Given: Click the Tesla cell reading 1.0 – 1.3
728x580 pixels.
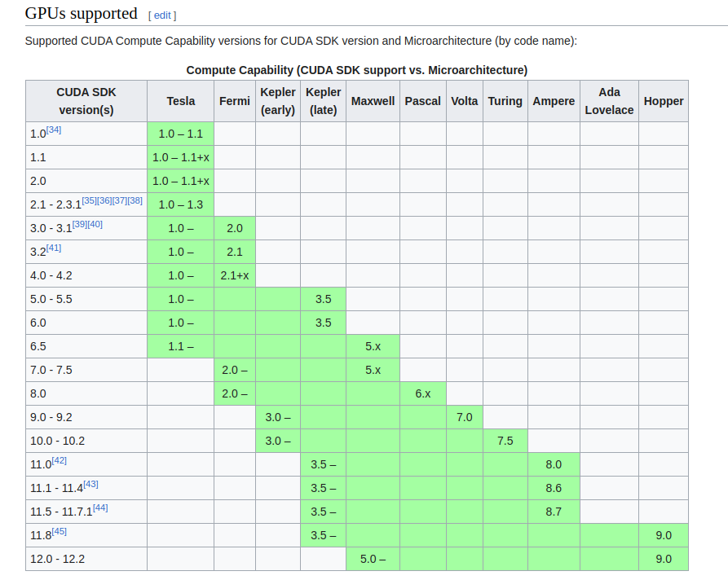Looking at the screenshot, I should (181, 204).
